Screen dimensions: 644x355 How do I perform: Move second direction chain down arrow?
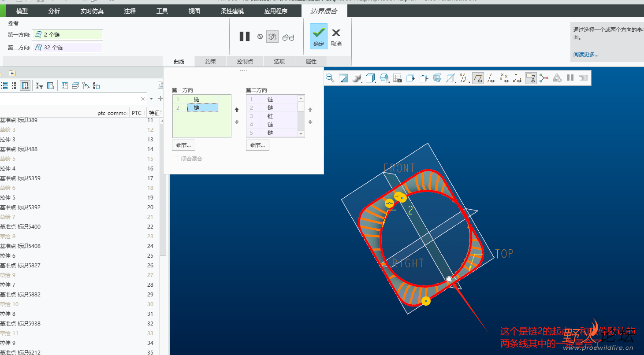310,122
